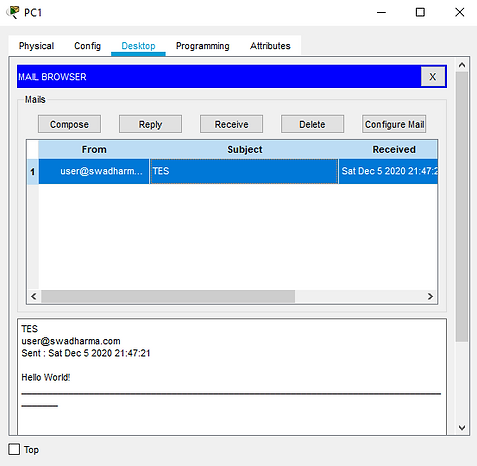The width and height of the screenshot is (477, 466).
Task: Select the Attributes tab
Action: pos(270,46)
